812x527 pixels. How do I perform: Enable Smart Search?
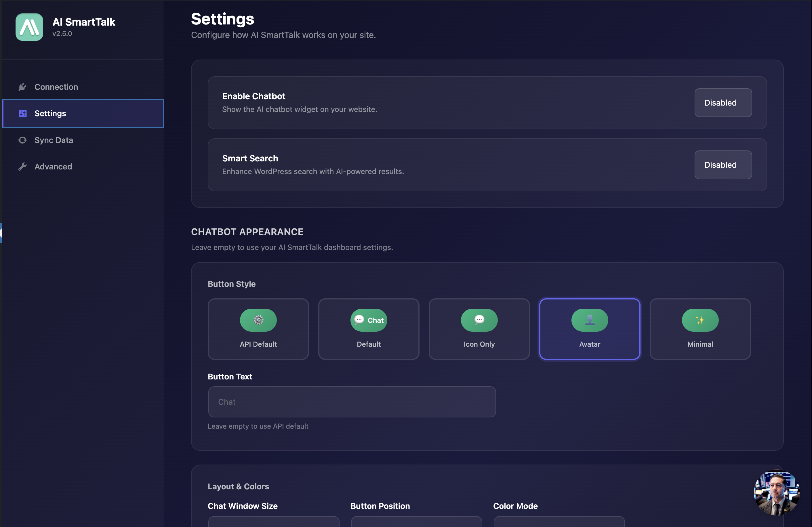[x=723, y=165]
